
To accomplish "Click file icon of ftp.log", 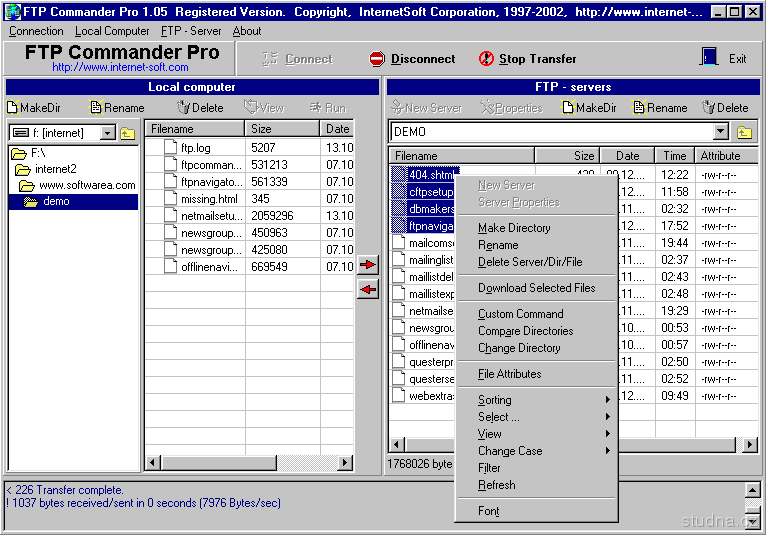I will tap(170, 147).
